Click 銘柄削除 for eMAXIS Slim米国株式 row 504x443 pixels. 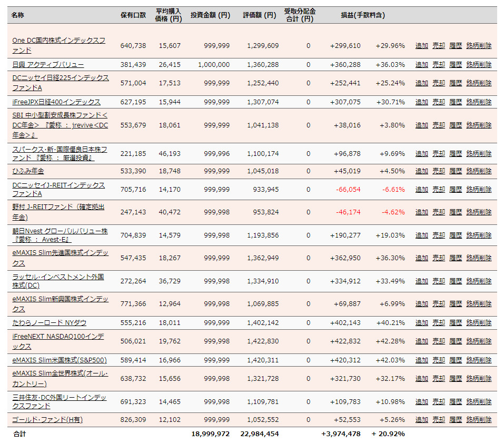tap(479, 360)
